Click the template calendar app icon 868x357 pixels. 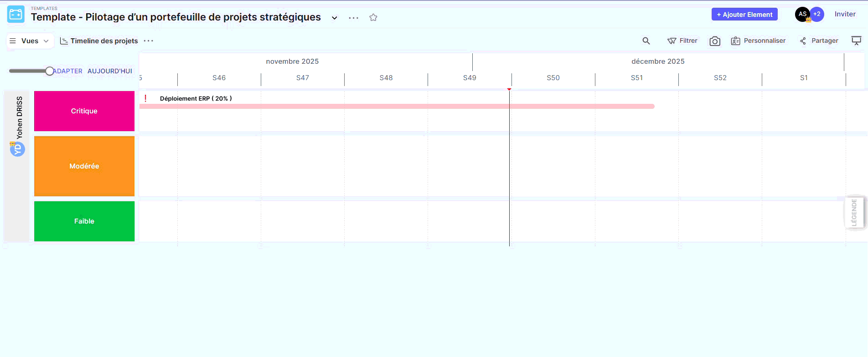point(16,15)
